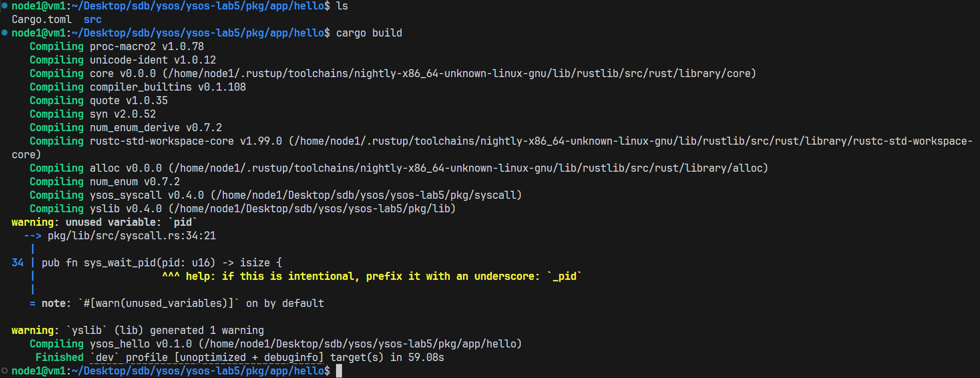
Task: Click the 'cargo build' command text
Action: (369, 33)
